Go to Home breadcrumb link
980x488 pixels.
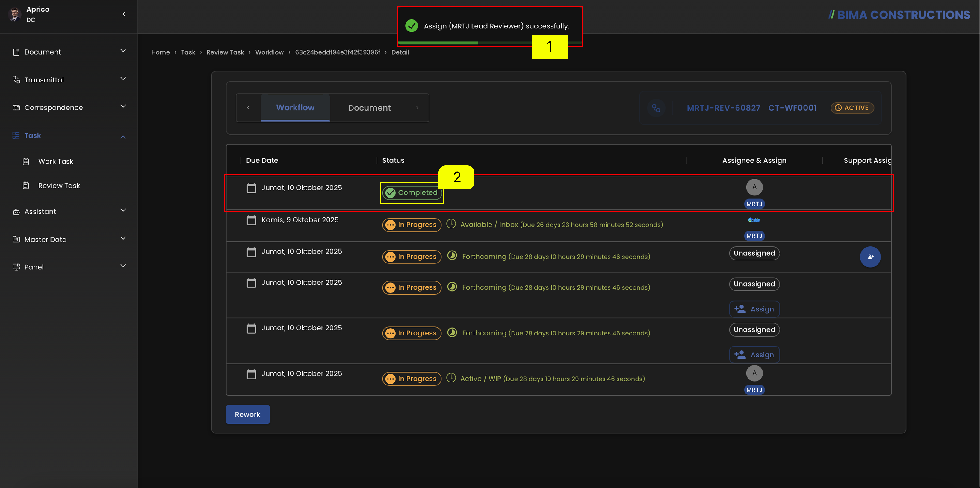161,52
